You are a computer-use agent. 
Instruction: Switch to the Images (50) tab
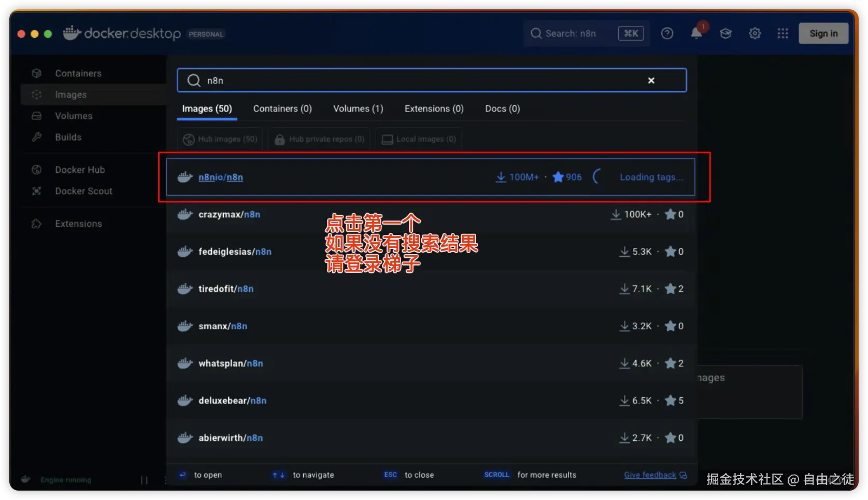click(x=207, y=108)
